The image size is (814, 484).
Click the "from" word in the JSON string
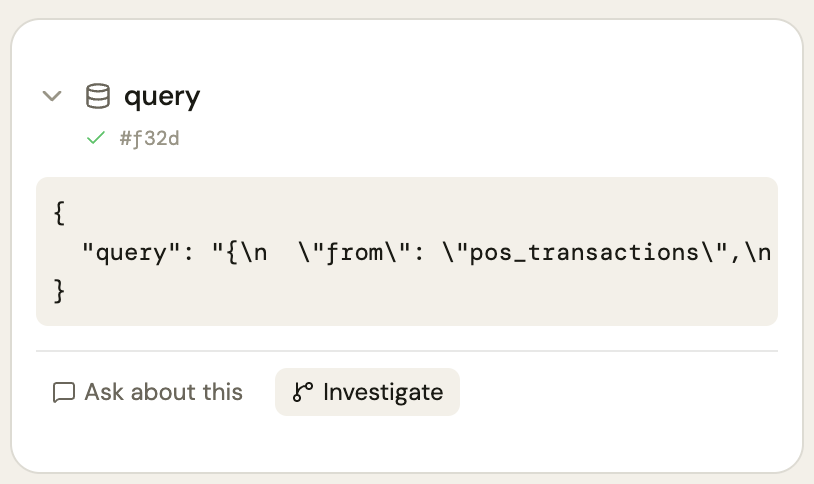pyautogui.click(x=360, y=252)
